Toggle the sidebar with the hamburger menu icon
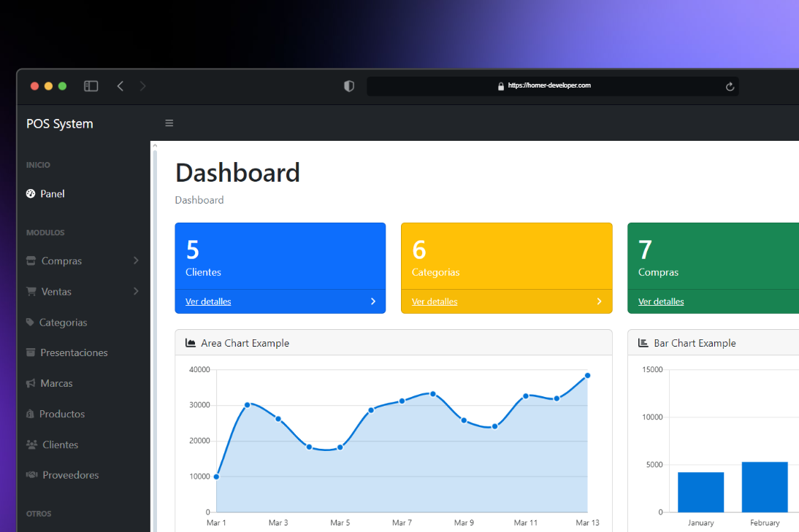 pyautogui.click(x=169, y=123)
